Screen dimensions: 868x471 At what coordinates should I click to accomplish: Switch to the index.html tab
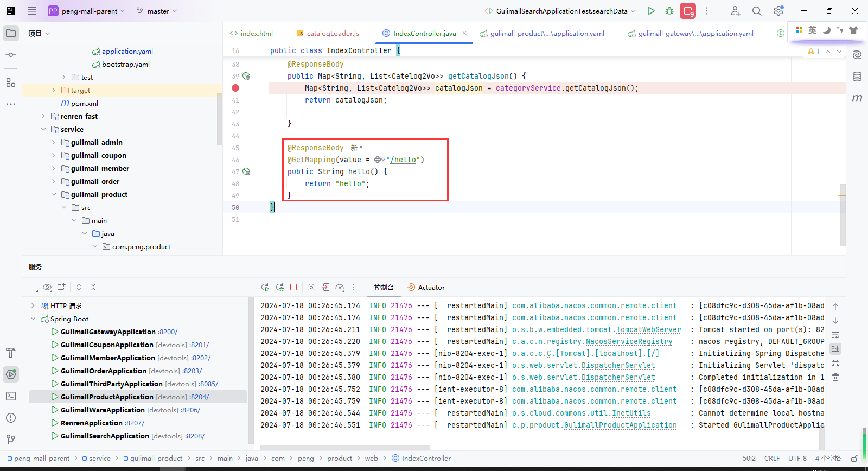coord(251,33)
